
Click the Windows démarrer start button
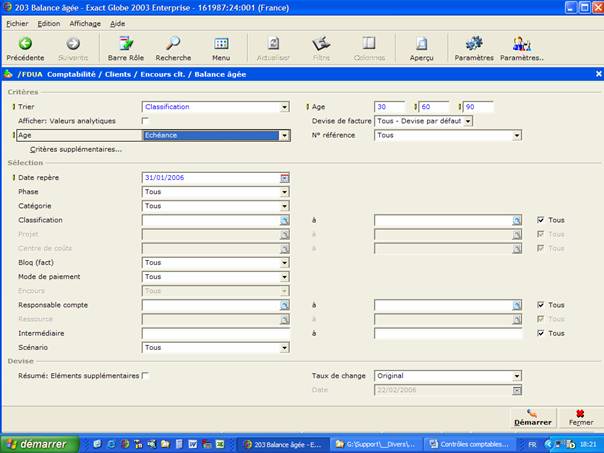pyautogui.click(x=35, y=443)
